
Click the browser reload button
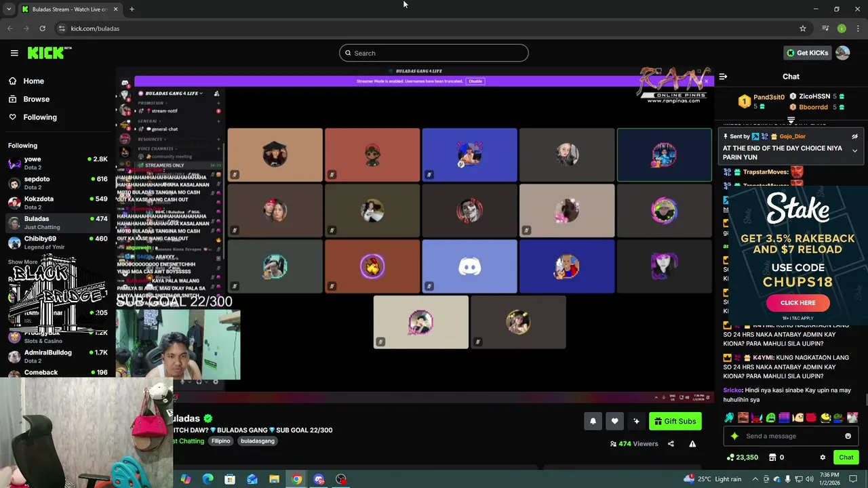(42, 28)
